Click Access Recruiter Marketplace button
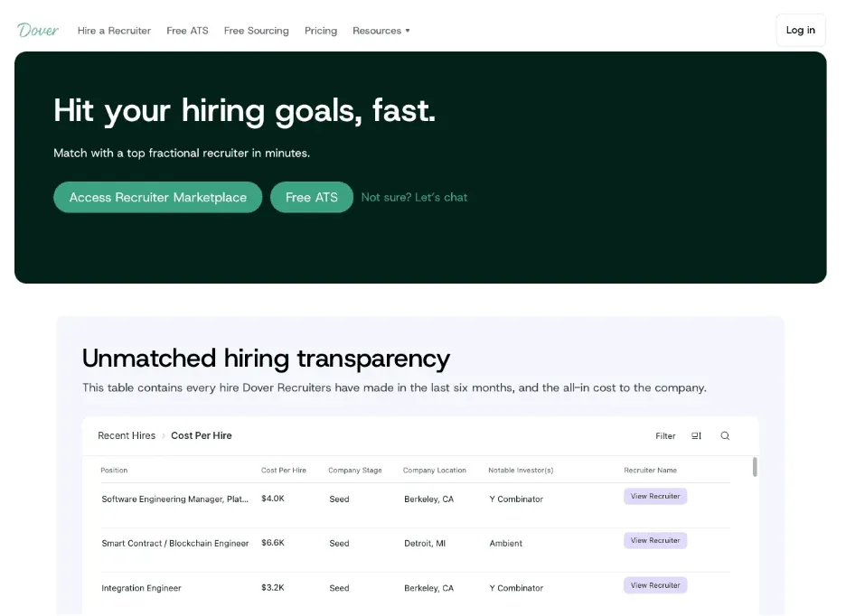Screen dimensions: 846x616 coord(157,198)
